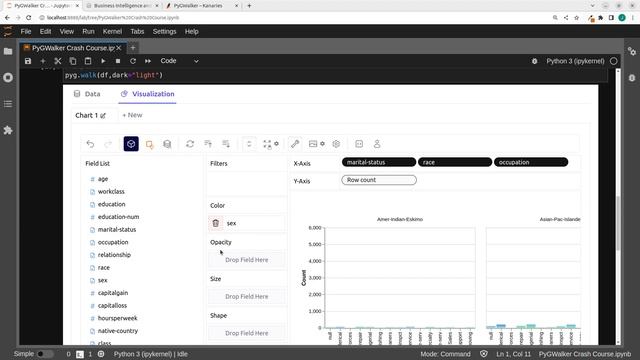Switch to the Visualization tab
The width and height of the screenshot is (640, 360).
click(147, 94)
